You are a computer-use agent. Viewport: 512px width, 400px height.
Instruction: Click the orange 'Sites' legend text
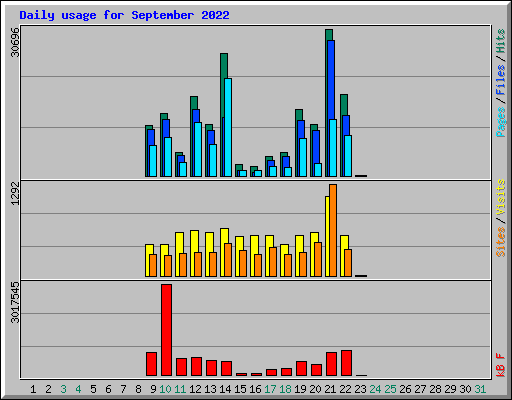[500, 242]
